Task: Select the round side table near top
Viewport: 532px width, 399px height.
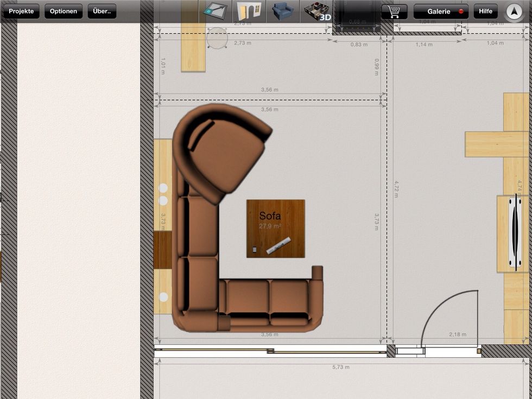Action: tap(217, 38)
